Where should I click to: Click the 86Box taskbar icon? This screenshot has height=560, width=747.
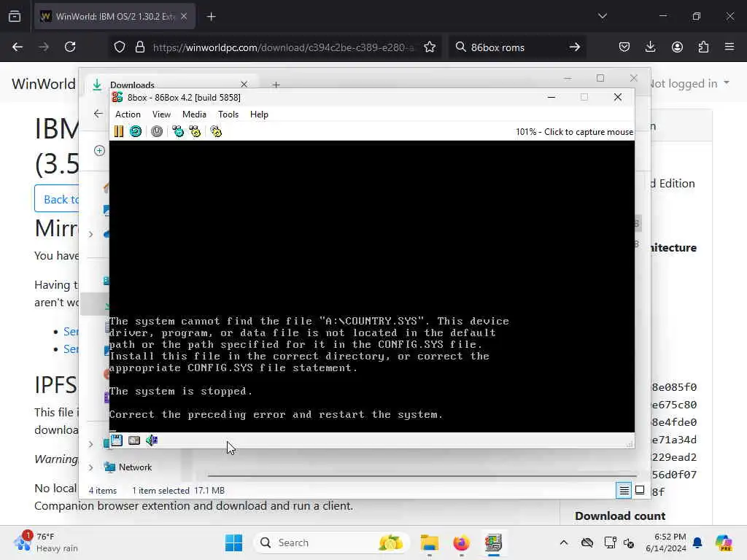pyautogui.click(x=493, y=542)
